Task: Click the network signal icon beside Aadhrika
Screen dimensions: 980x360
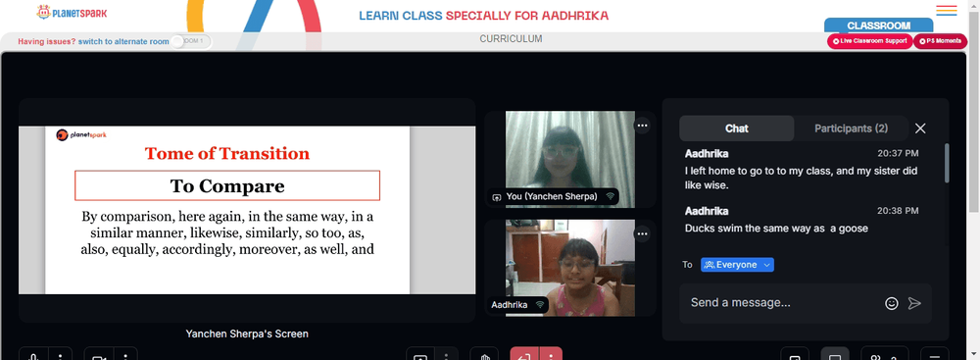Action: pyautogui.click(x=539, y=305)
